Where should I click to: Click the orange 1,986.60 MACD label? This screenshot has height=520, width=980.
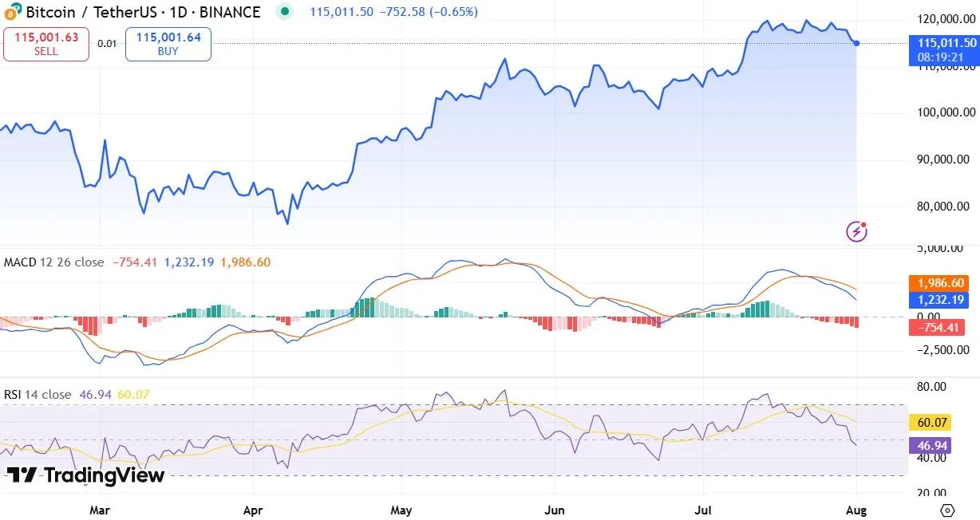coord(938,282)
